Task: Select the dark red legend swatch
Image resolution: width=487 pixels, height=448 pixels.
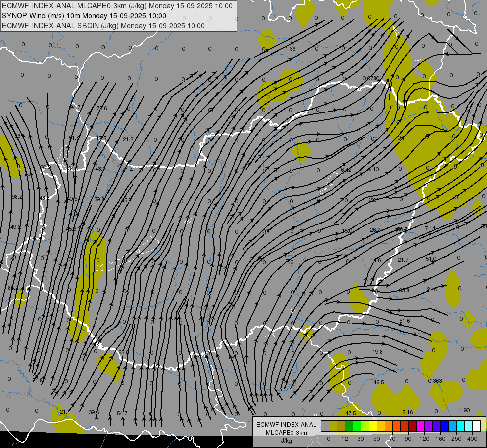Action: [412, 426]
